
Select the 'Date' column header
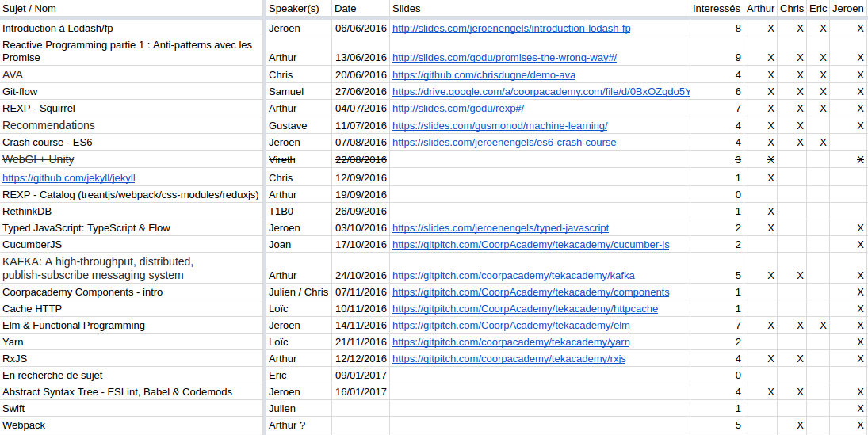pyautogui.click(x=361, y=8)
